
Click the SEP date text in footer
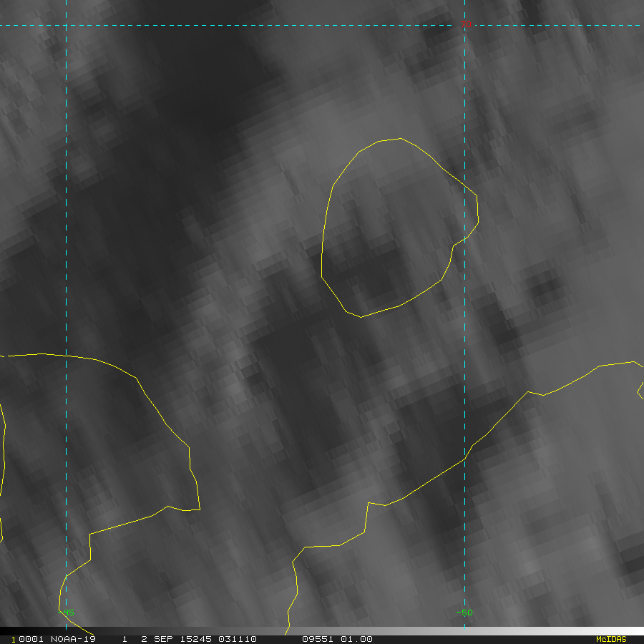tap(164, 639)
